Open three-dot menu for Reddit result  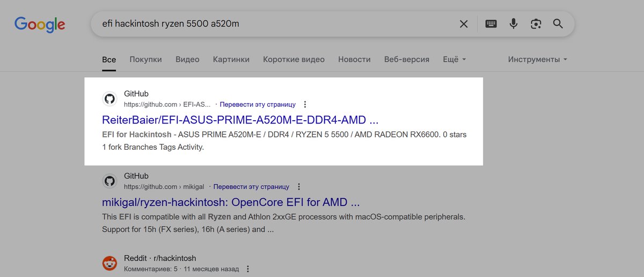click(x=248, y=268)
